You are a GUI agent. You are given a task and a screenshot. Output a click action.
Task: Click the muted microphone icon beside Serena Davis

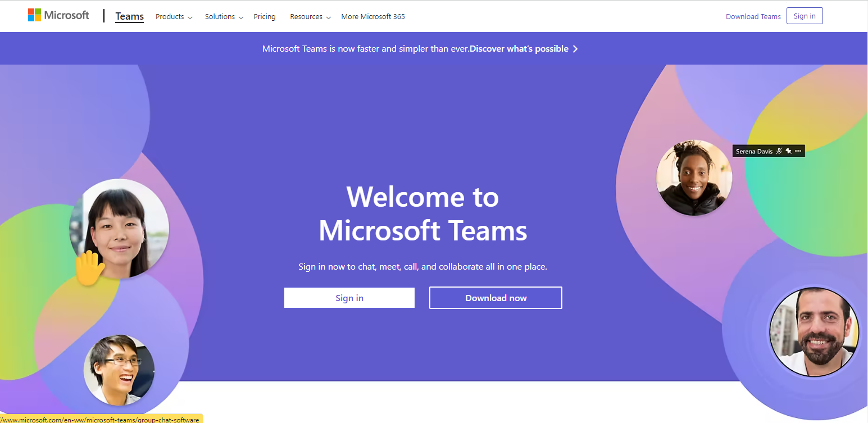(x=779, y=151)
